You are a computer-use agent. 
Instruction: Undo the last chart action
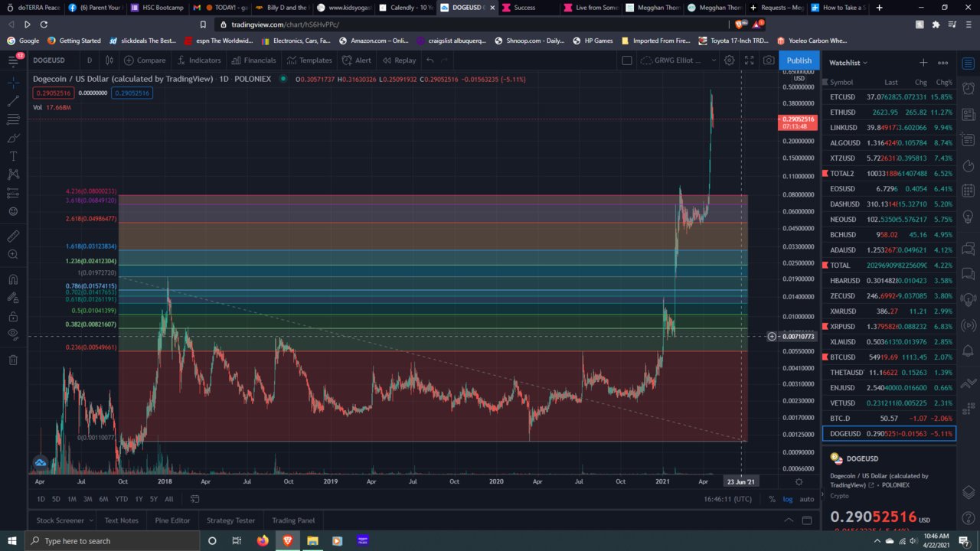click(x=430, y=60)
